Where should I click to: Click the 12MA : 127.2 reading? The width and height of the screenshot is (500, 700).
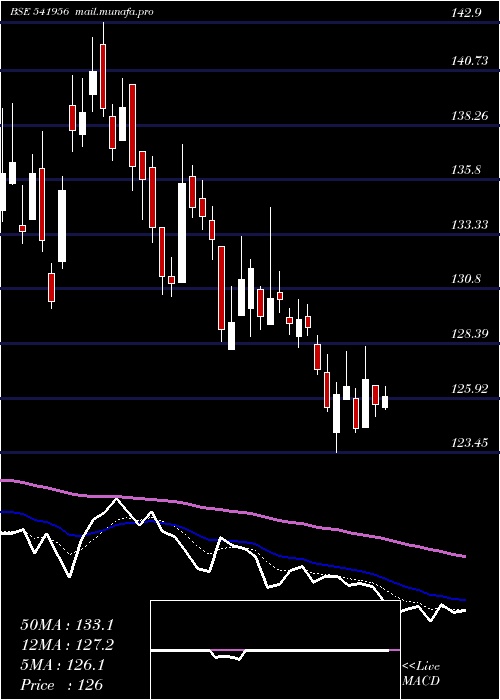tap(67, 645)
